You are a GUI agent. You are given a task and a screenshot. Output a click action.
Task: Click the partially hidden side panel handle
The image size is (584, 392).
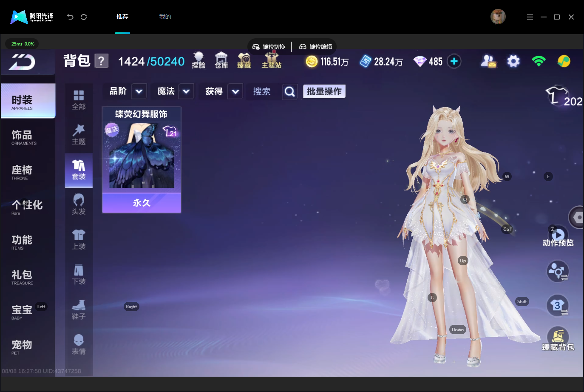tap(576, 217)
